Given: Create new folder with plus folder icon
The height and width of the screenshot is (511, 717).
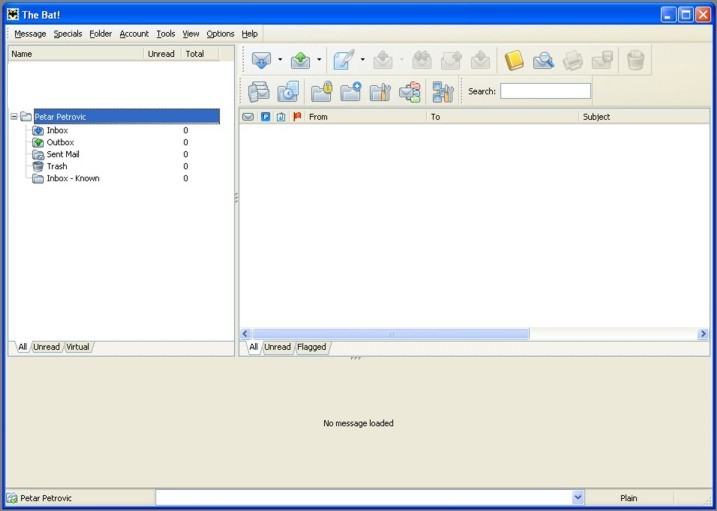Looking at the screenshot, I should [x=351, y=91].
